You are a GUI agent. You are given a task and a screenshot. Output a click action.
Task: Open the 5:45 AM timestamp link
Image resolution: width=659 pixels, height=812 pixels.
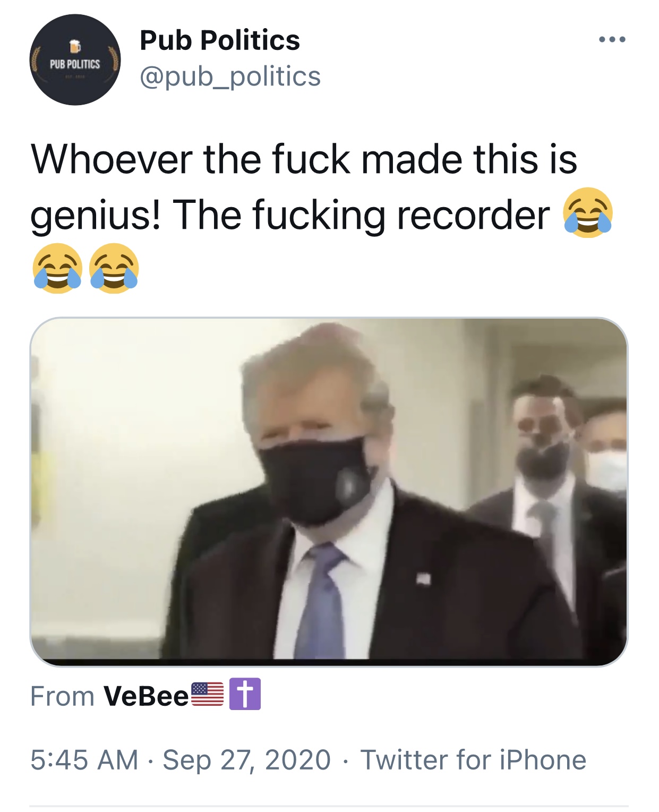click(x=84, y=759)
